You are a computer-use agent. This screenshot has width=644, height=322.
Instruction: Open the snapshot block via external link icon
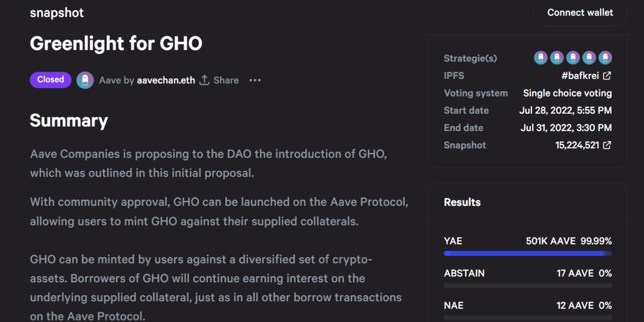(x=607, y=145)
